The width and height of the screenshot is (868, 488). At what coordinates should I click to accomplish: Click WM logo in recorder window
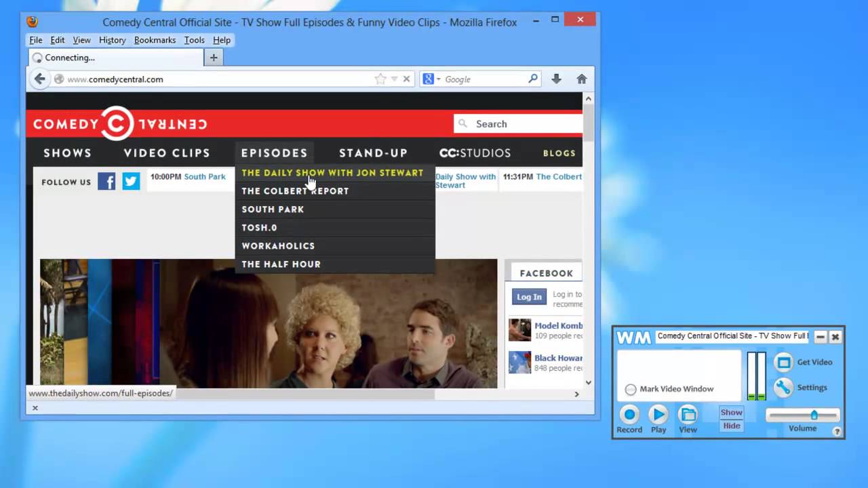(633, 337)
